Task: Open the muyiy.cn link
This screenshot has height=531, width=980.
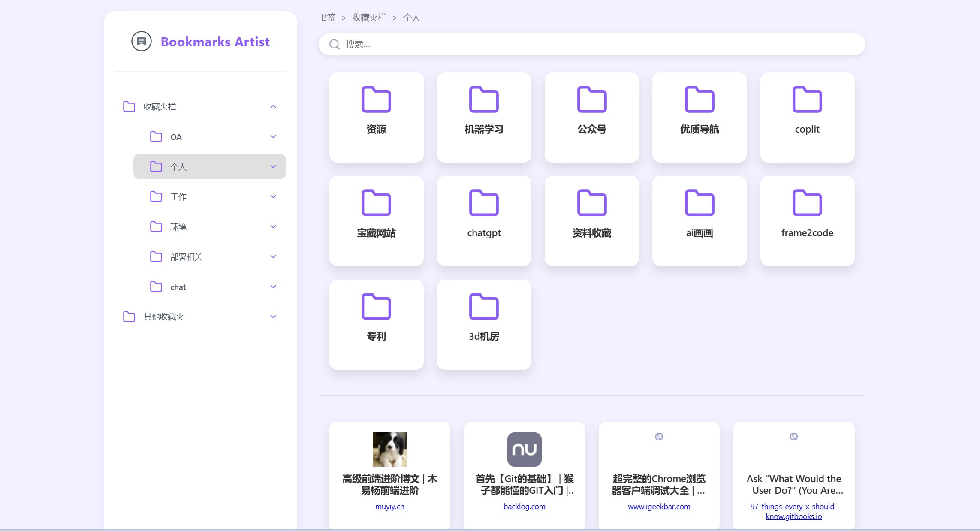Action: pyautogui.click(x=389, y=507)
